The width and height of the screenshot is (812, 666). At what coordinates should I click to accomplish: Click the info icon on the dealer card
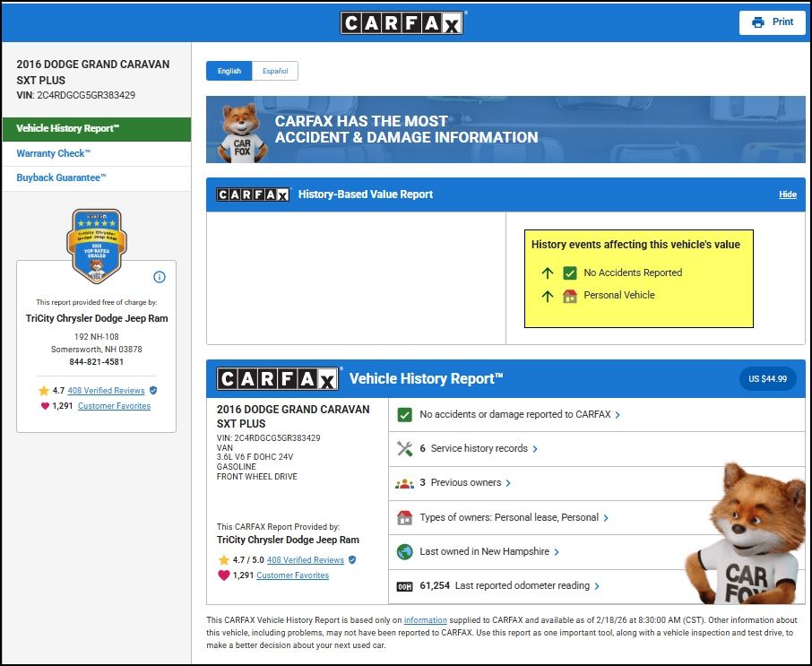[x=160, y=277]
